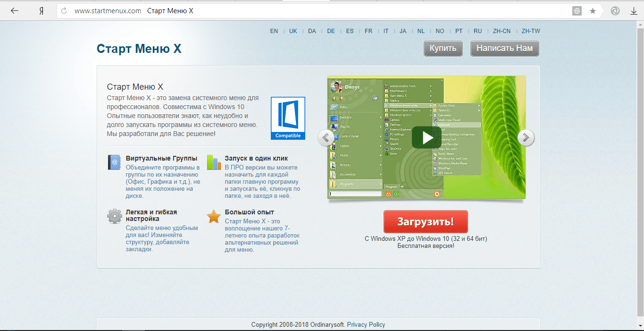Switch site language to ZH-CN

coord(502,31)
